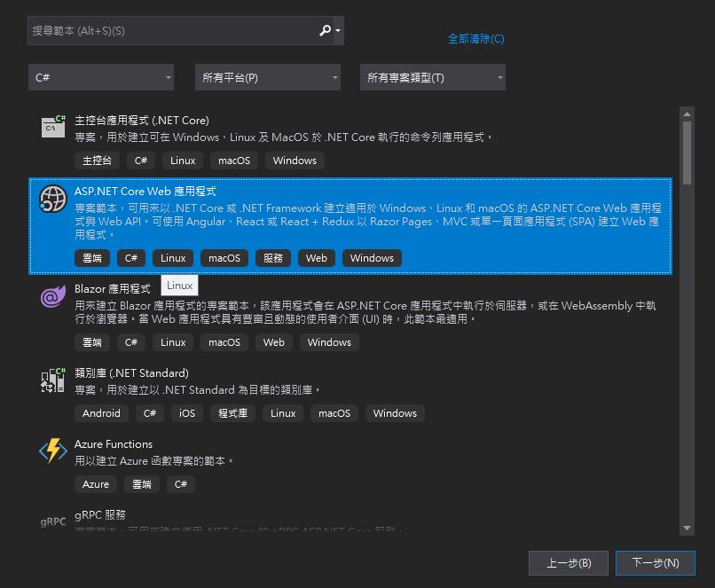Proceed with the 下一步(N) button
This screenshot has width=715, height=588.
point(656,563)
